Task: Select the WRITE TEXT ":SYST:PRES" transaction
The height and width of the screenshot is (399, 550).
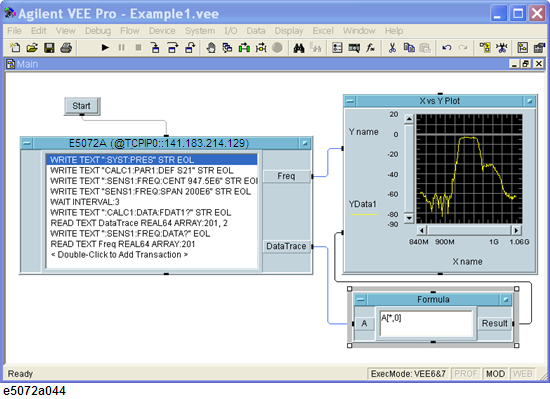Action: tap(152, 160)
